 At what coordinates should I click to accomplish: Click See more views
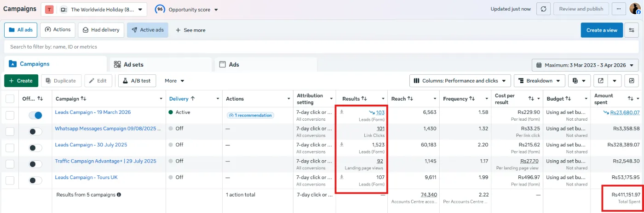point(190,30)
